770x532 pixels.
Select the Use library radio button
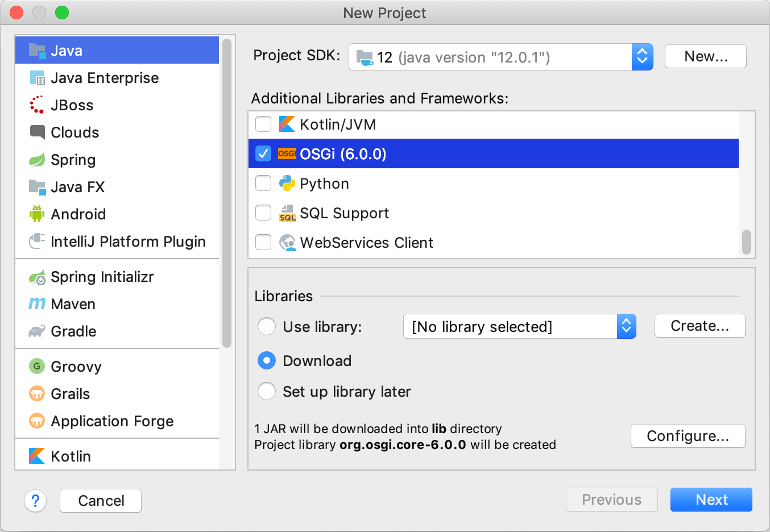click(267, 327)
